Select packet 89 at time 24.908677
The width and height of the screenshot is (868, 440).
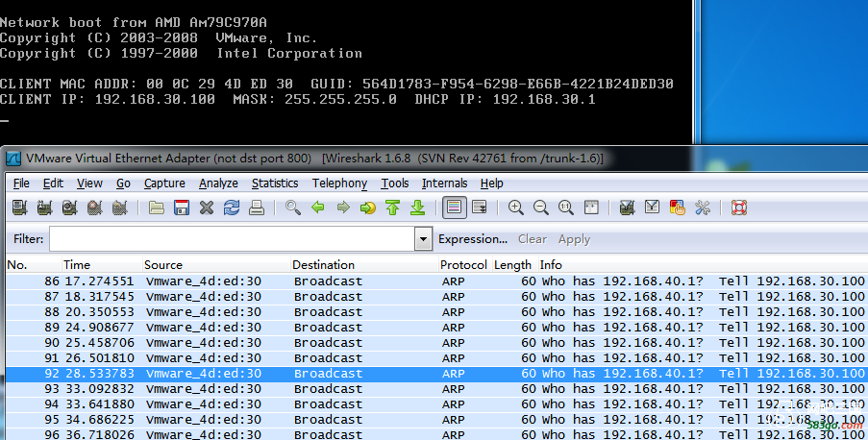[x=436, y=328]
